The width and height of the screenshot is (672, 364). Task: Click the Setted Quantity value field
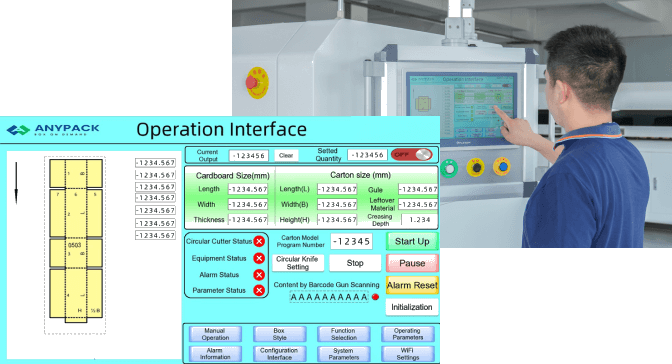(x=367, y=155)
